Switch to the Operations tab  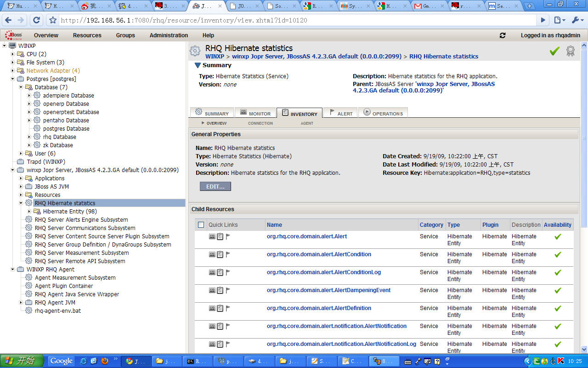tap(383, 113)
